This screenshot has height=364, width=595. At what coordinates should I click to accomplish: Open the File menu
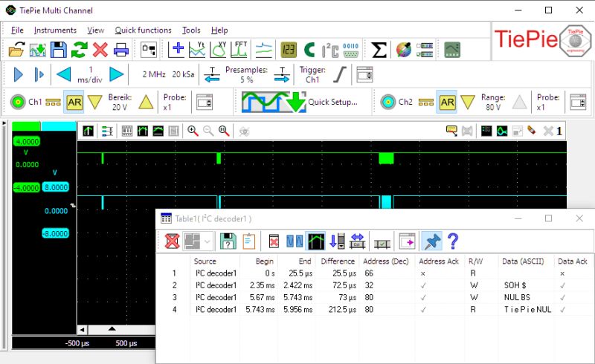pyautogui.click(x=17, y=30)
